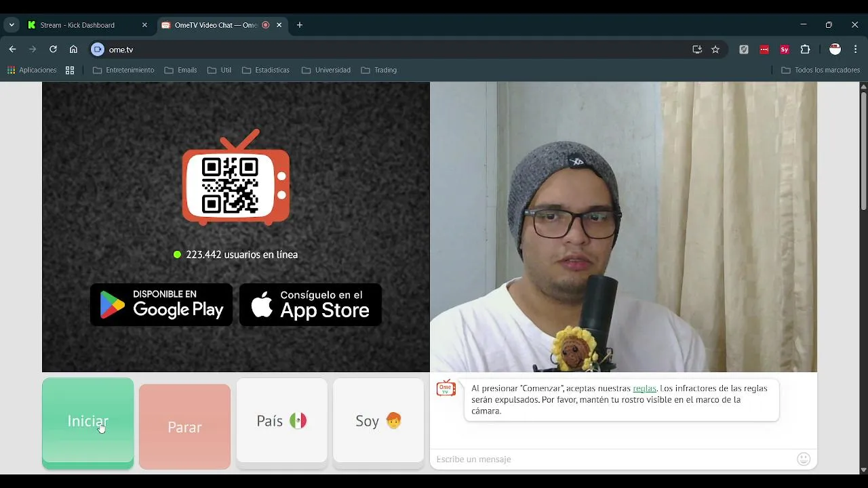Open a new browser tab
Screen dimensions: 868x488
click(300, 25)
